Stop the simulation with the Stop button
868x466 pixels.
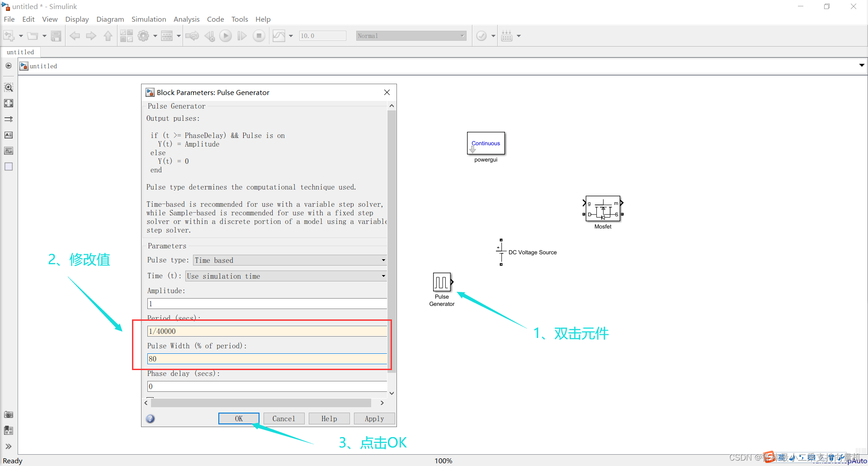(x=259, y=36)
